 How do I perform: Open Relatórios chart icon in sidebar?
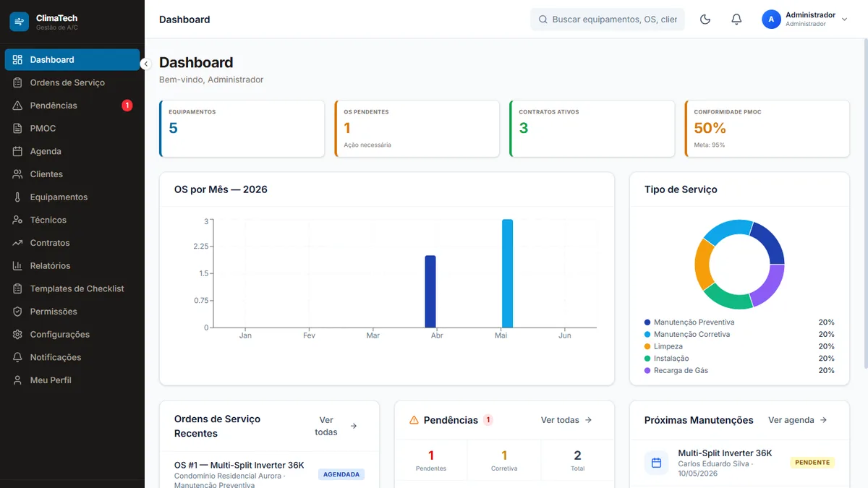coord(17,265)
